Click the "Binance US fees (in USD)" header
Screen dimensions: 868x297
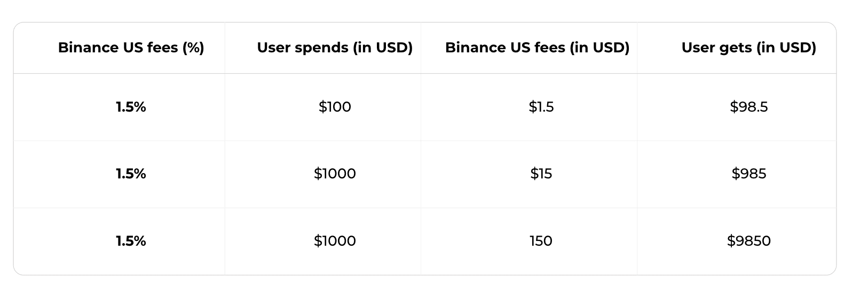coord(537,48)
